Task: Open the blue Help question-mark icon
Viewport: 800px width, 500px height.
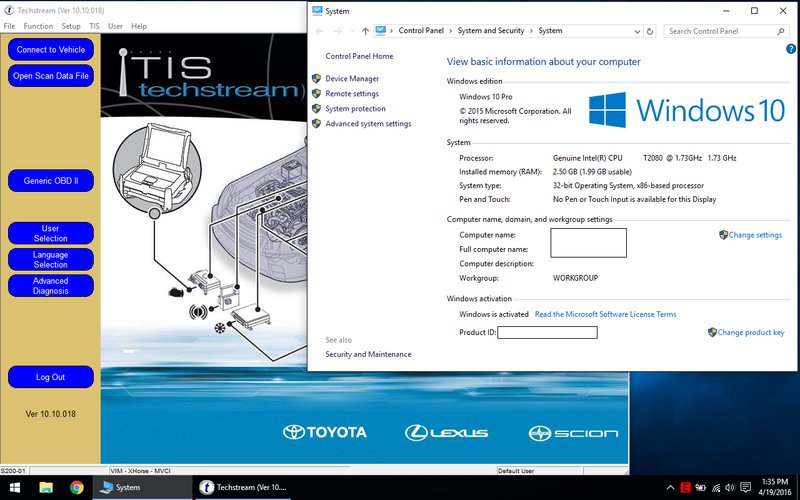Action: coord(791,49)
